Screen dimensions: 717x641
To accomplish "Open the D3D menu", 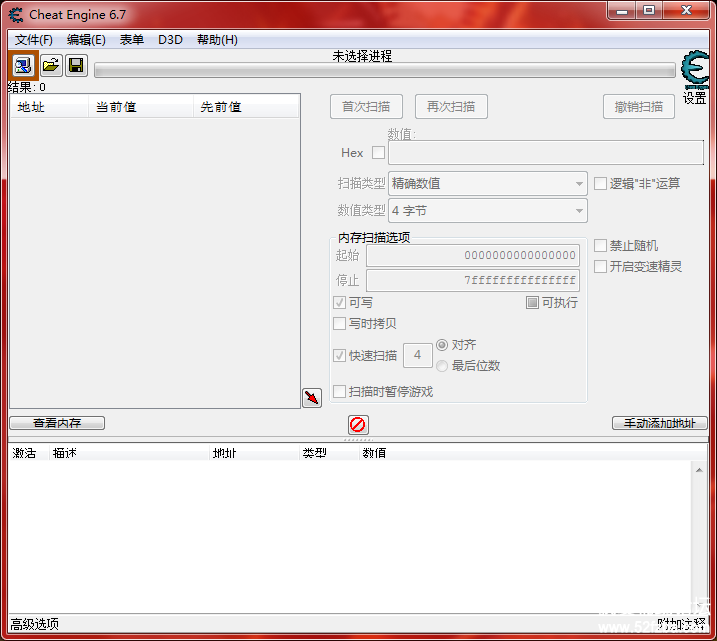I will 170,40.
